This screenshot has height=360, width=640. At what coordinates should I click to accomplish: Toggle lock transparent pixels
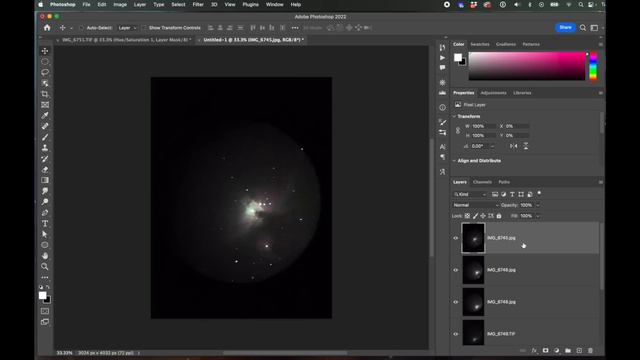click(x=467, y=216)
